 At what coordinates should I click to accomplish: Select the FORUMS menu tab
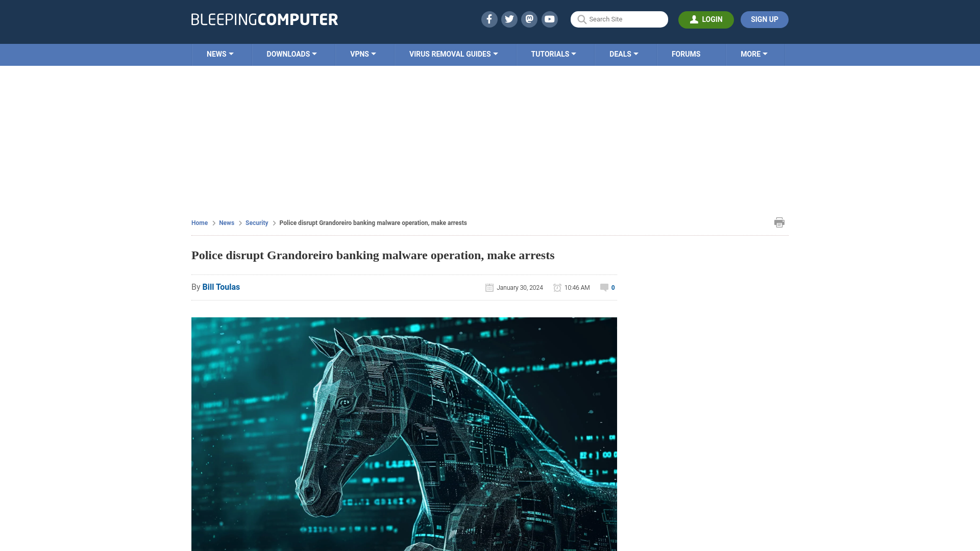(685, 54)
